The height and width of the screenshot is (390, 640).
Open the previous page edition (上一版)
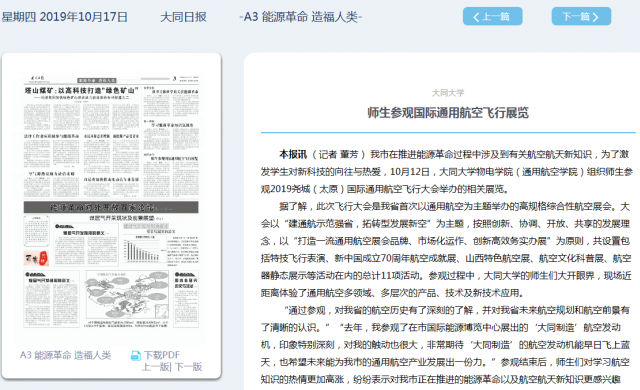point(155,367)
